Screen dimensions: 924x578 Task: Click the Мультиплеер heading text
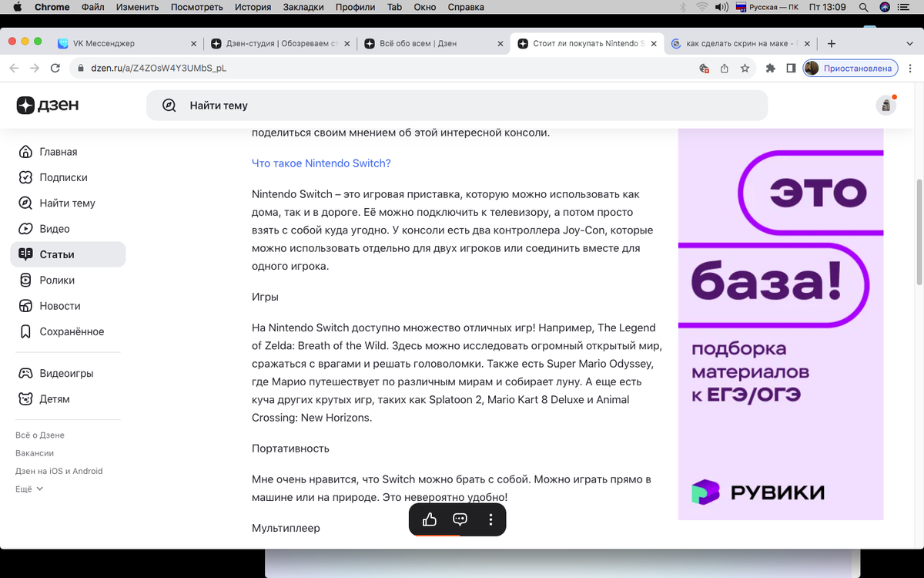(x=286, y=528)
